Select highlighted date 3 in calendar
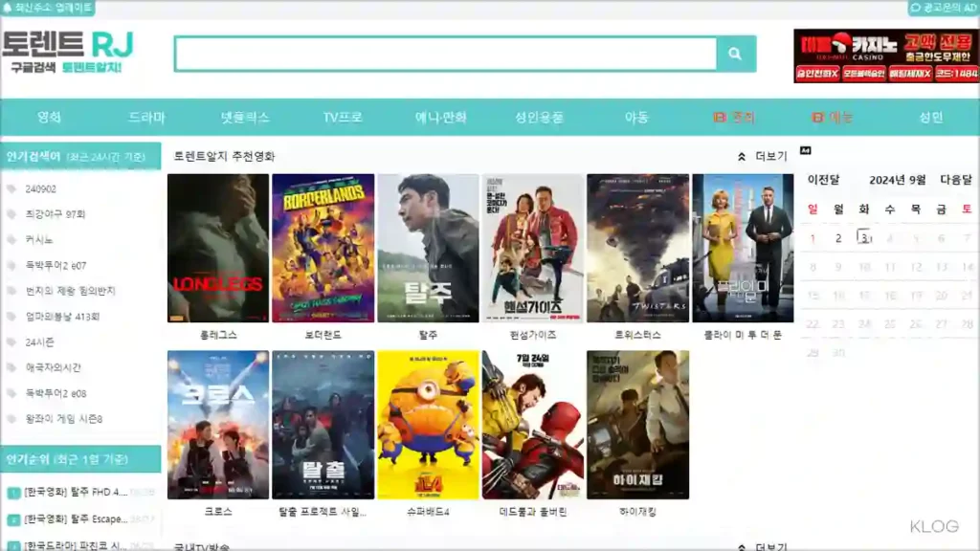 pos(864,237)
